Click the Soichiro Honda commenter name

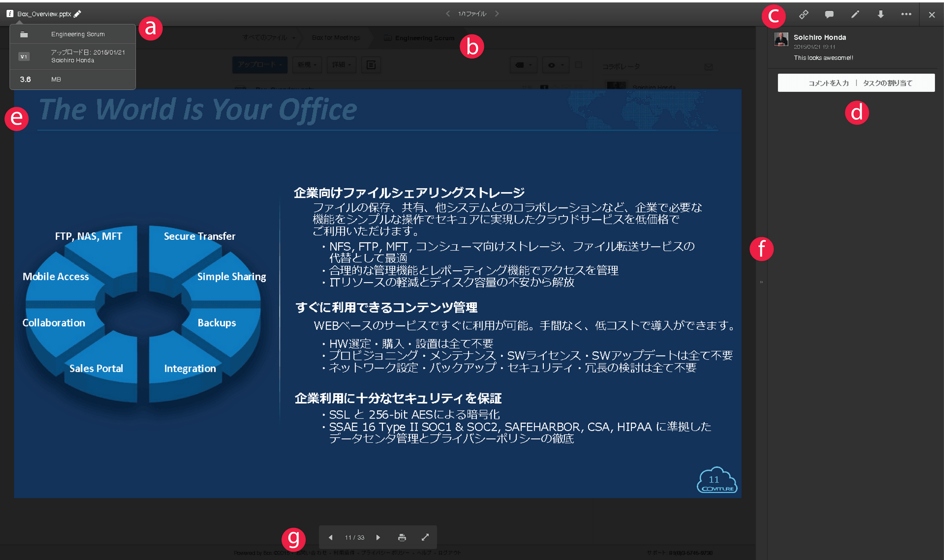820,37
